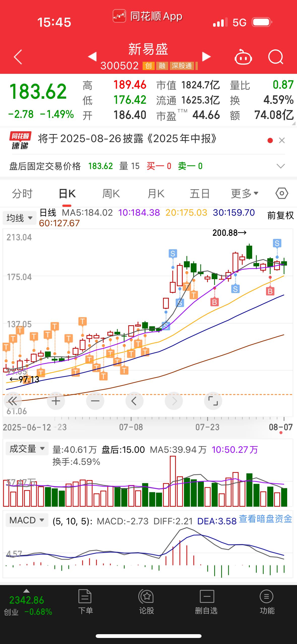Open 功能 menu
The width and height of the screenshot is (297, 644).
267,602
